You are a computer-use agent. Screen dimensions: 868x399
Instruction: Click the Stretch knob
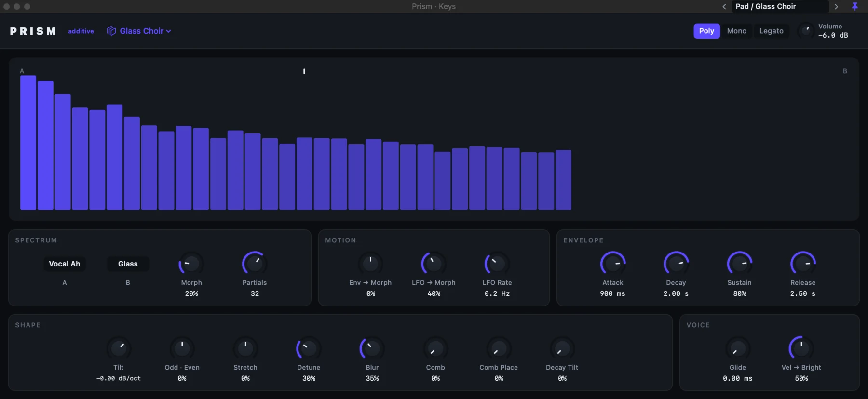click(245, 348)
